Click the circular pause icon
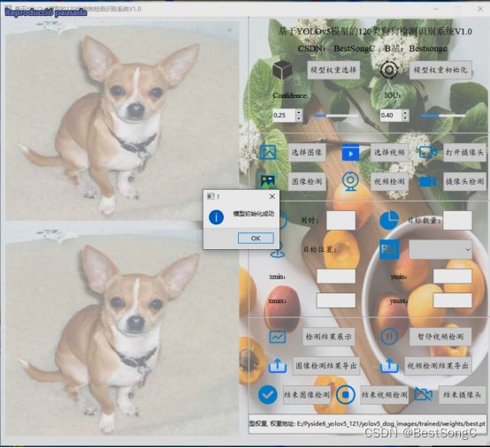Screen dimensions: 490x448 click(389, 337)
